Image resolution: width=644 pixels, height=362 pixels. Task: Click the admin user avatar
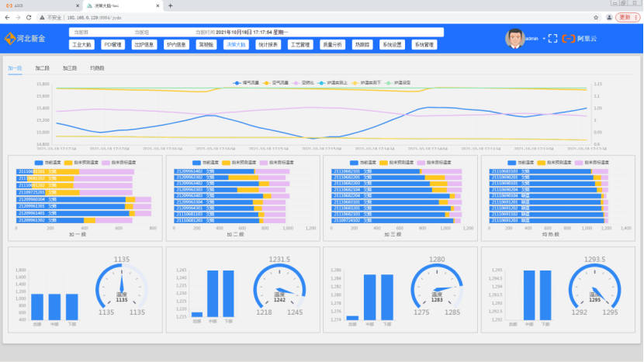coord(514,37)
